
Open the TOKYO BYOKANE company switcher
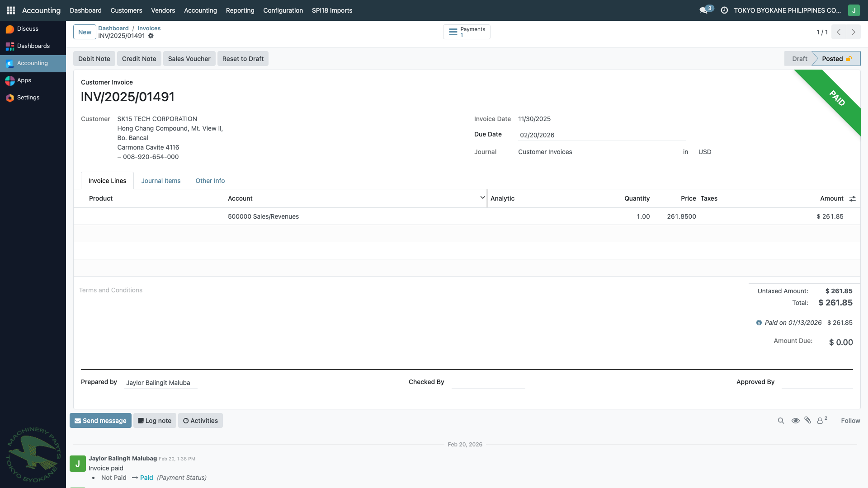(787, 10)
